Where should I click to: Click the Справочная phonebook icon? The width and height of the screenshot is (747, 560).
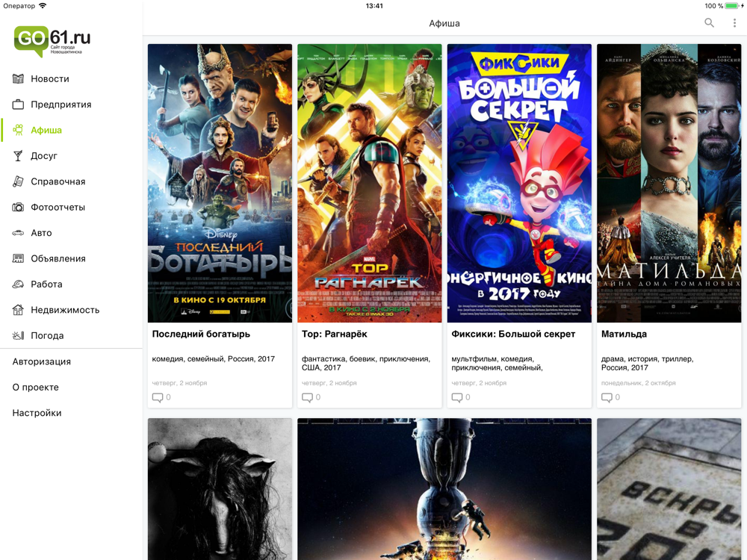18,181
